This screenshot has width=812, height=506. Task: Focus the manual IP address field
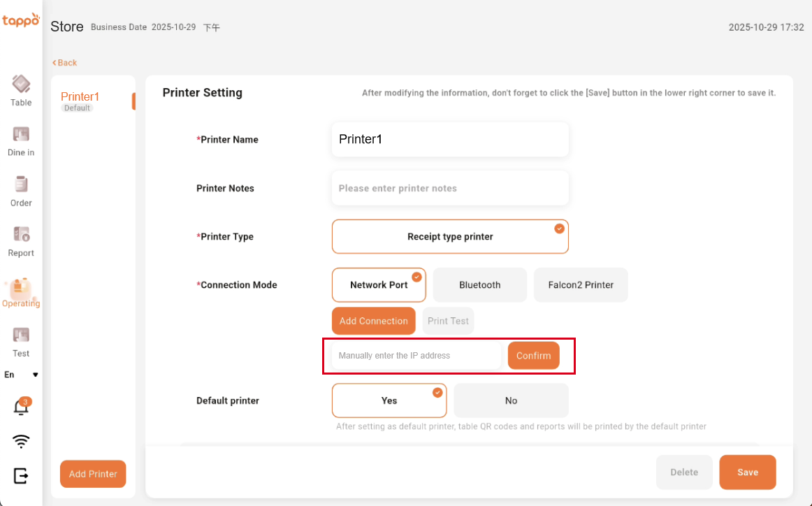click(416, 356)
